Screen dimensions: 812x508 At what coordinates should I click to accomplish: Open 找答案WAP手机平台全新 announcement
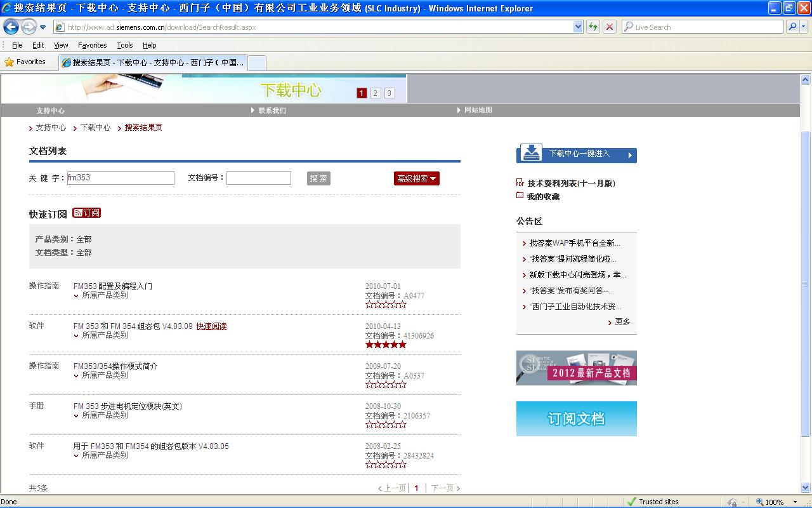tap(575, 243)
